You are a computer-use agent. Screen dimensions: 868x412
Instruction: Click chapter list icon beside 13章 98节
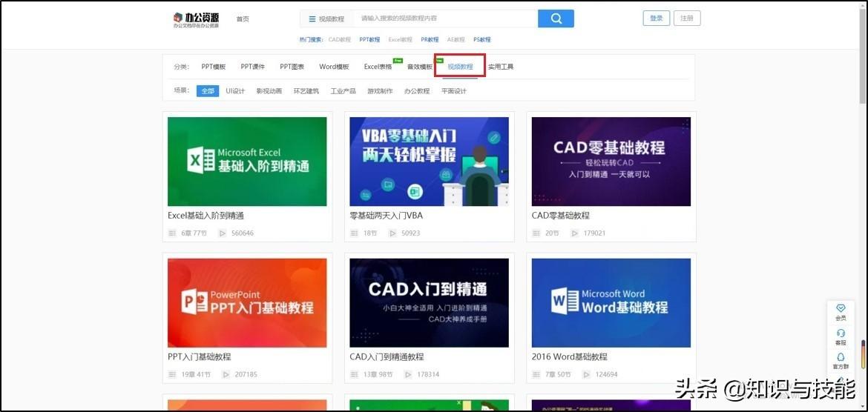(x=355, y=375)
